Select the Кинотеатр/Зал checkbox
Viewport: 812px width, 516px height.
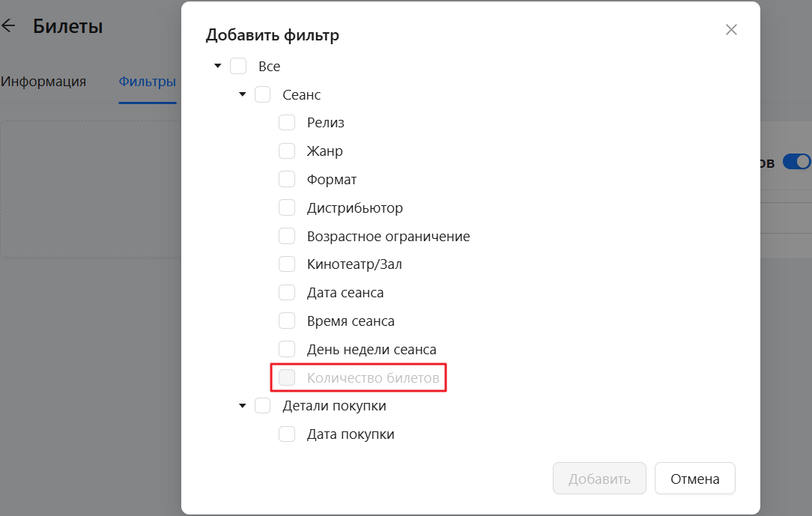point(287,264)
